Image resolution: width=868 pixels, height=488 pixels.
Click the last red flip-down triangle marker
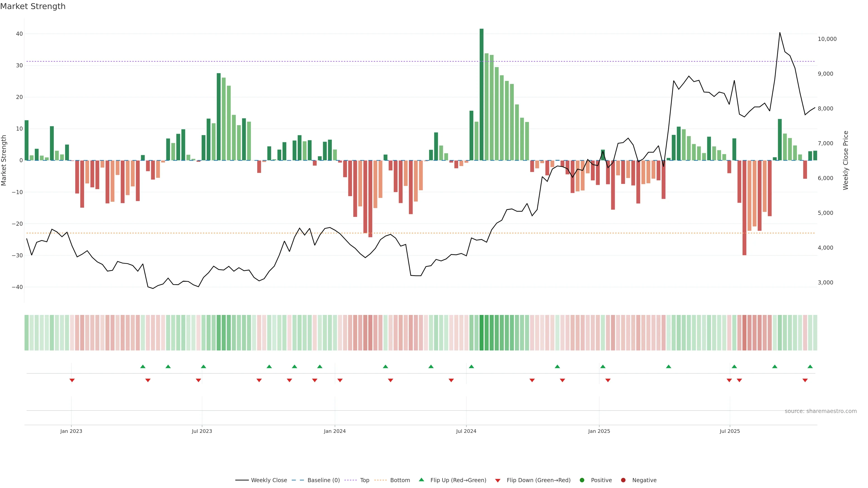[805, 380]
